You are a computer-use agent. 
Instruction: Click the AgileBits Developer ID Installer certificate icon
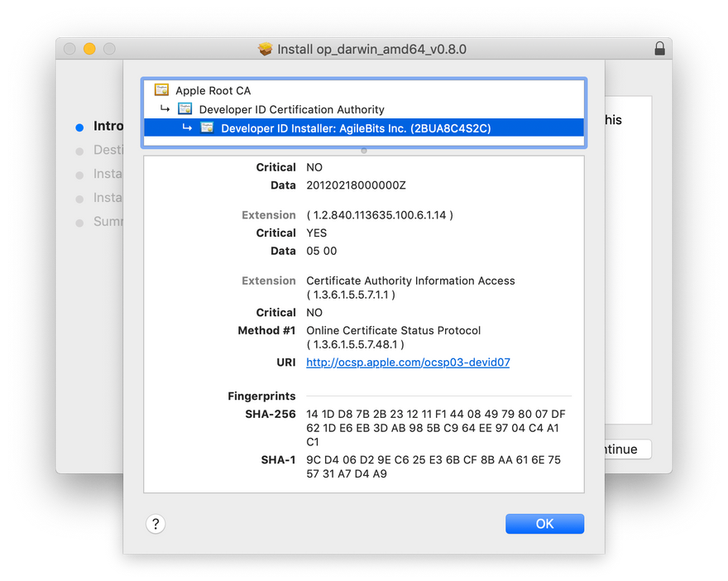(207, 127)
